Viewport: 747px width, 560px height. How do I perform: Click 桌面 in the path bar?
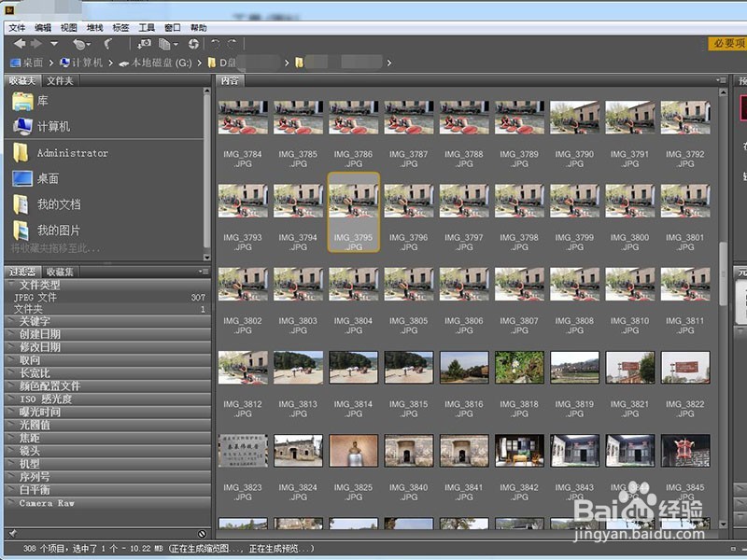coord(27,63)
